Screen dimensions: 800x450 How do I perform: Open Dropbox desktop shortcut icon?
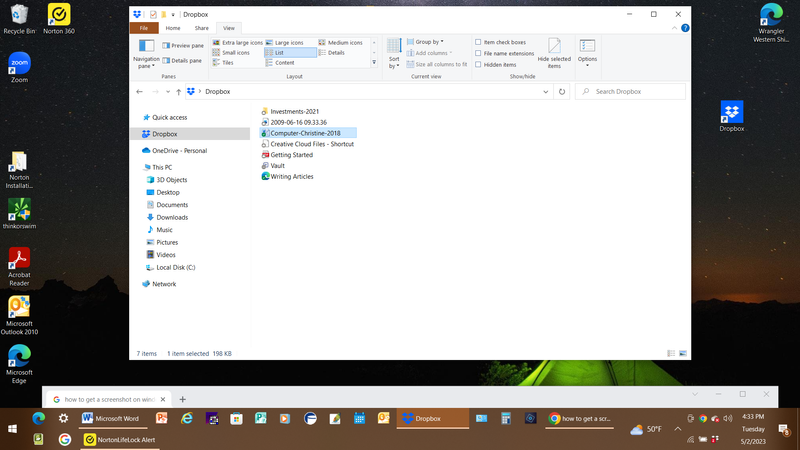coord(732,116)
